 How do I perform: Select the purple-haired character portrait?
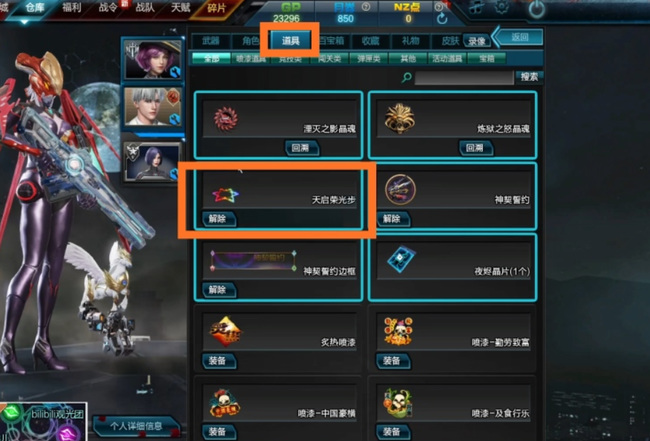153,60
